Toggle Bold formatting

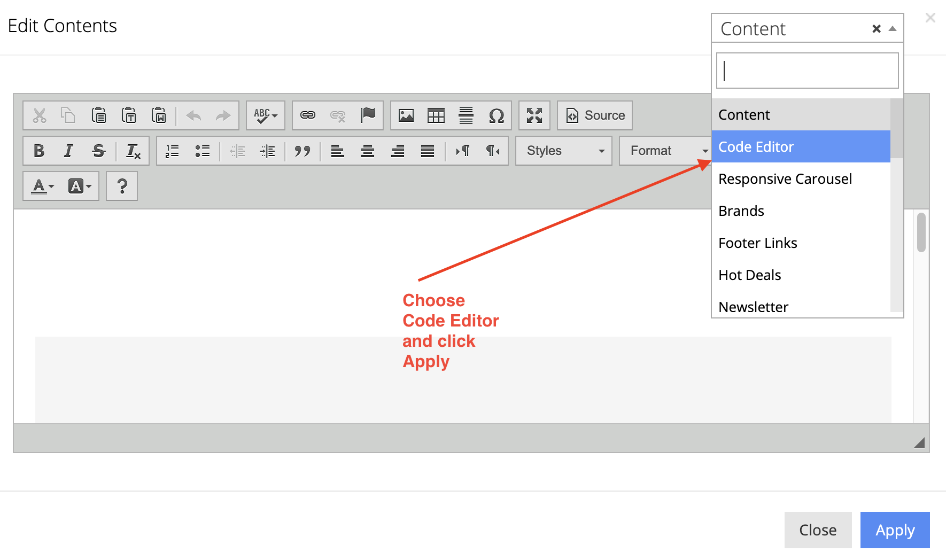coord(38,151)
